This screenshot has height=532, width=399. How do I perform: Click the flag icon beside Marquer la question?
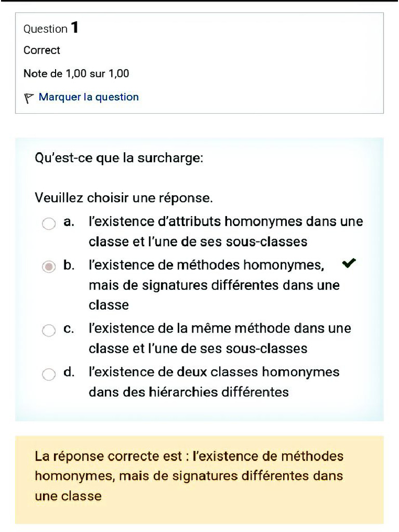[x=29, y=97]
